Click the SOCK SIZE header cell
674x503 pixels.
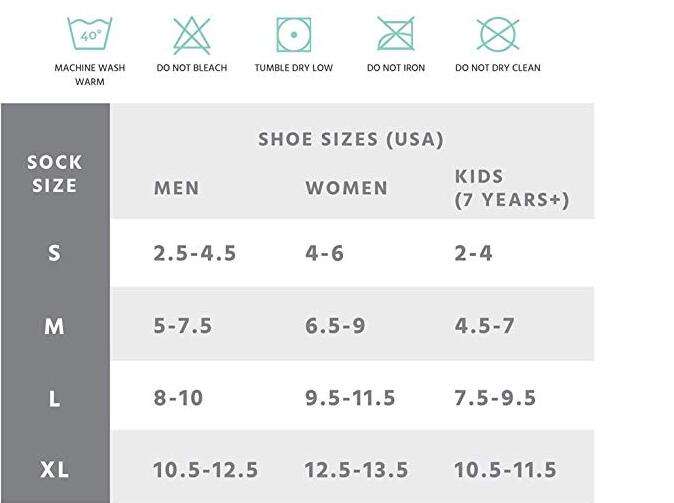pos(55,174)
